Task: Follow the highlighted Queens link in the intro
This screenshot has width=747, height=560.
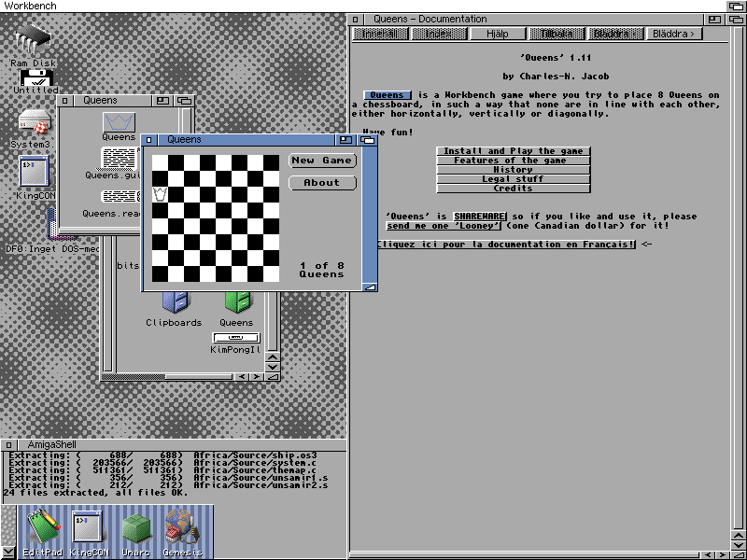Action: (x=388, y=95)
